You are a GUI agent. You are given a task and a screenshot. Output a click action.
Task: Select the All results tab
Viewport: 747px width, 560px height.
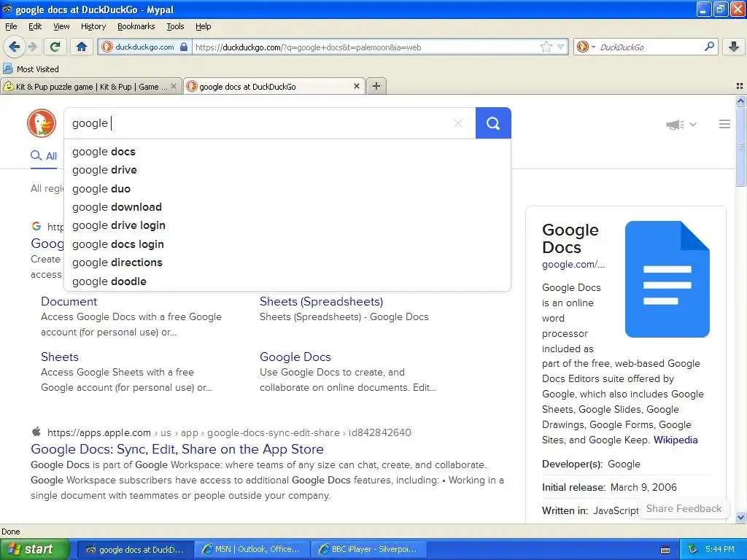44,156
